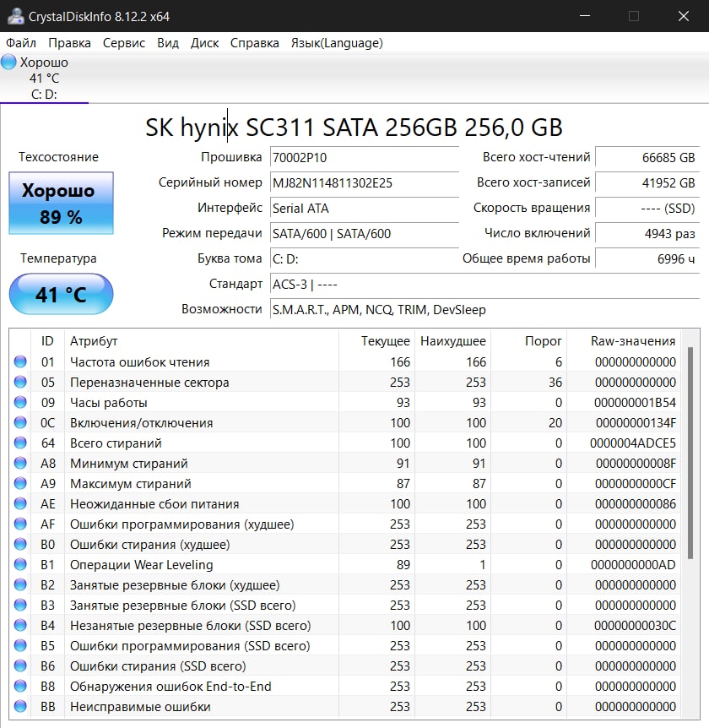Click total host reads value 66685 GB

pyautogui.click(x=647, y=157)
